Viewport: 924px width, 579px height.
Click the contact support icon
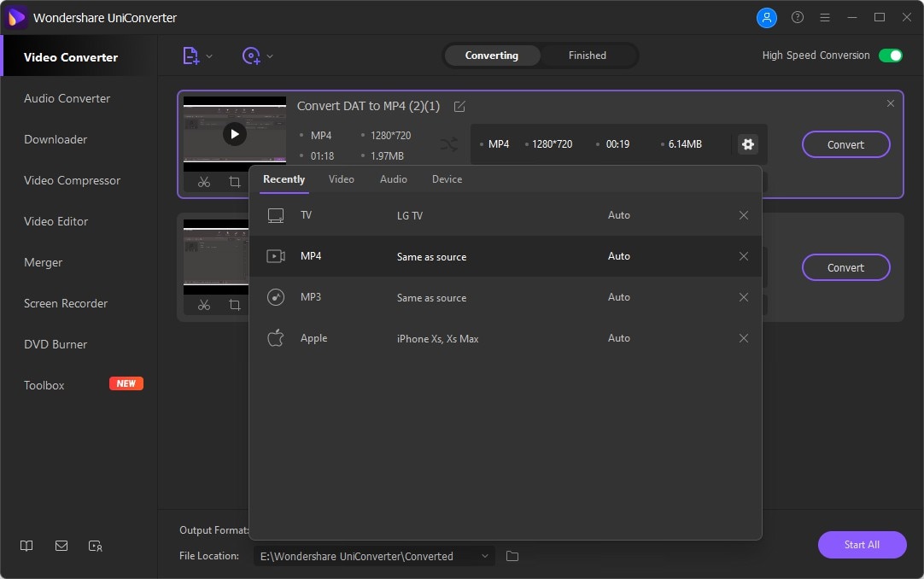[x=96, y=546]
